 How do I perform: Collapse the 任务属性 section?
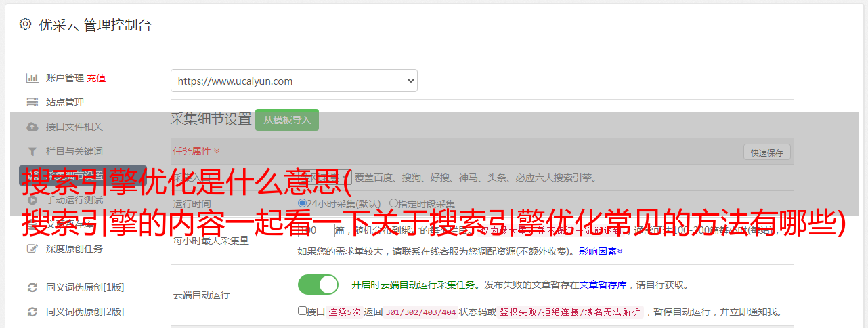click(x=196, y=151)
